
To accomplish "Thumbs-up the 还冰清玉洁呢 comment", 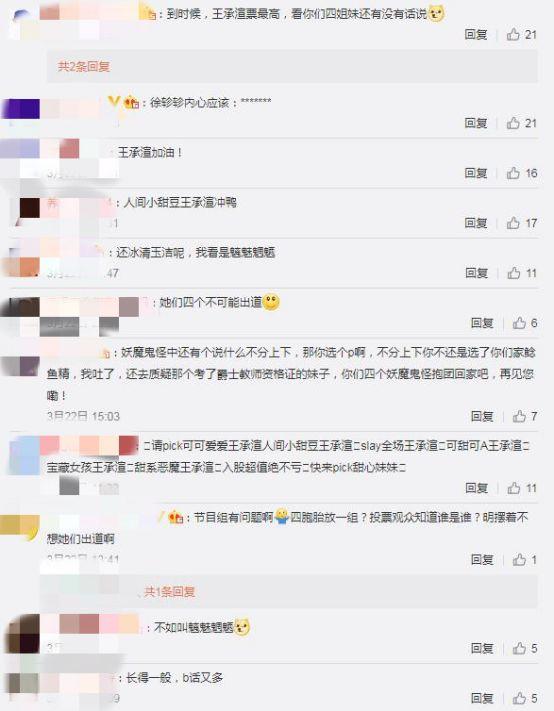I will [522, 273].
